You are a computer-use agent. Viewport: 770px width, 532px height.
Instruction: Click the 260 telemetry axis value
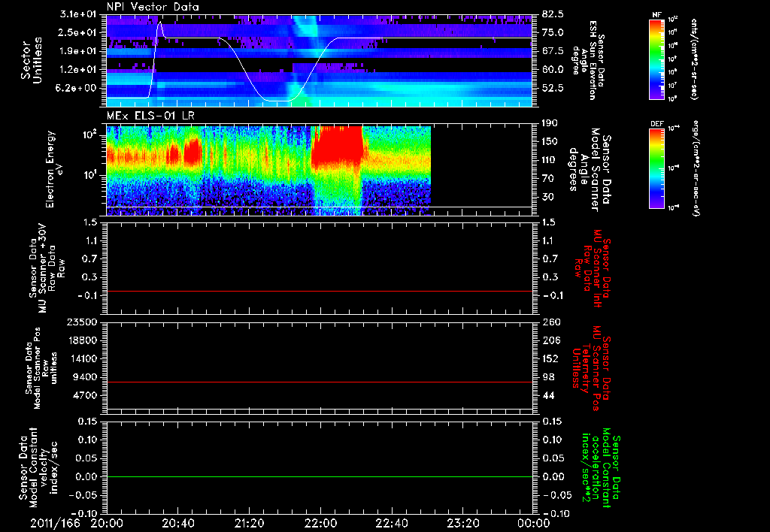[x=550, y=322]
